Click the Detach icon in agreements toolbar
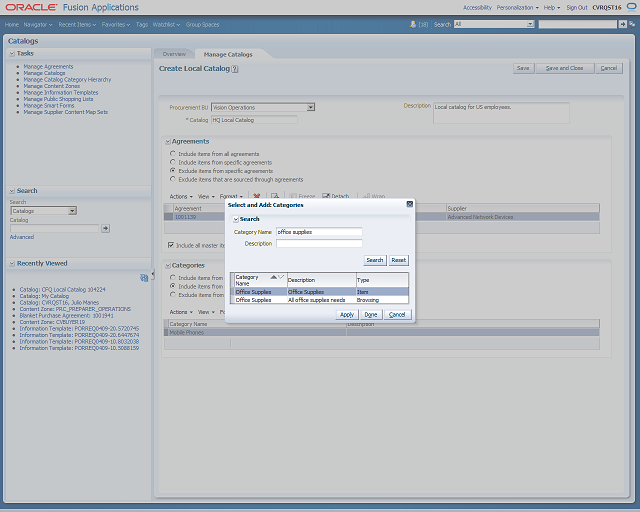Image resolution: width=640 pixels, height=512 pixels. tap(326, 196)
